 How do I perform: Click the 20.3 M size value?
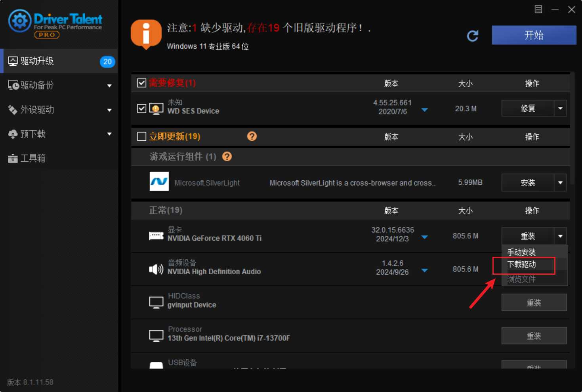[x=466, y=109]
